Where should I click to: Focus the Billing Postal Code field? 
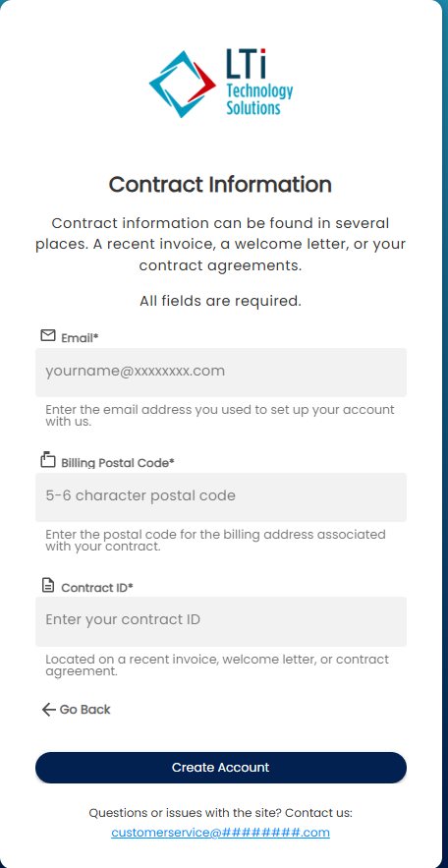click(221, 497)
